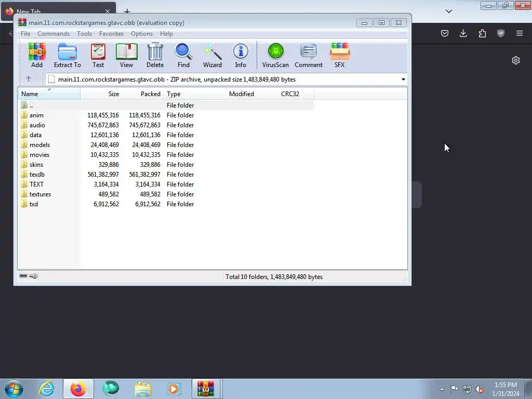Click the Add toolbar icon in WinRAR
Viewport: 532px width, 399px height.
coord(37,55)
